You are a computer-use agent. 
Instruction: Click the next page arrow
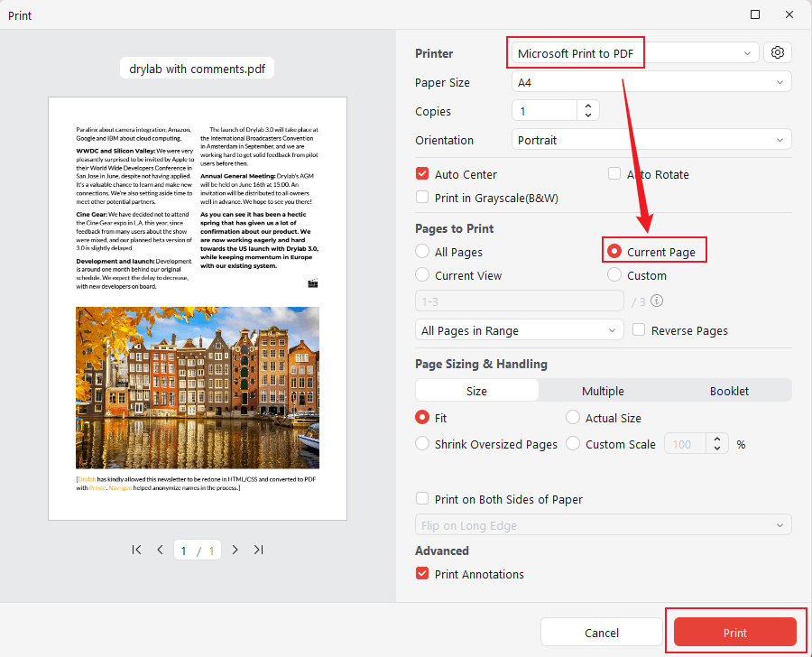235,549
